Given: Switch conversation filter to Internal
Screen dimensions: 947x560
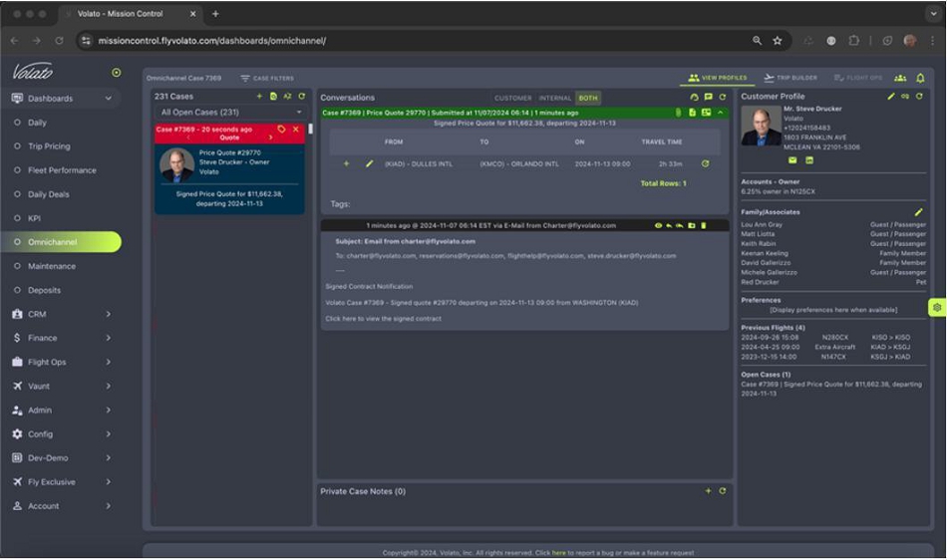Looking at the screenshot, I should pos(555,98).
